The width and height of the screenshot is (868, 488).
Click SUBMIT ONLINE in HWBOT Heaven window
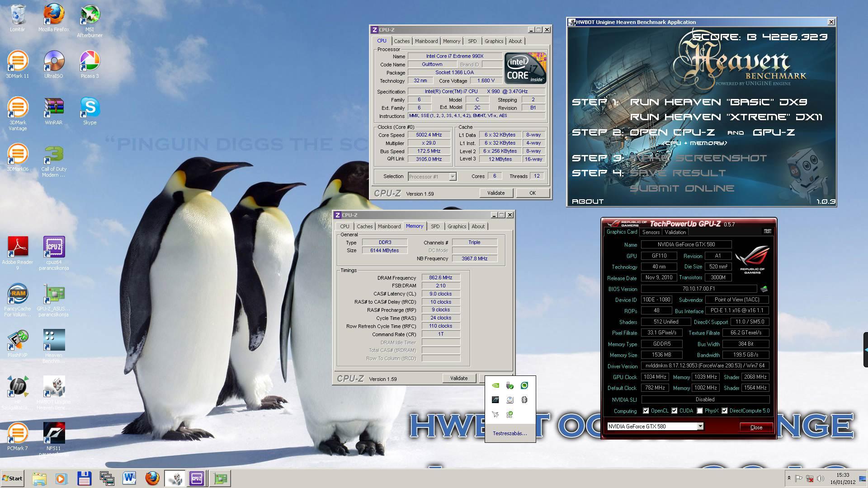pyautogui.click(x=682, y=188)
